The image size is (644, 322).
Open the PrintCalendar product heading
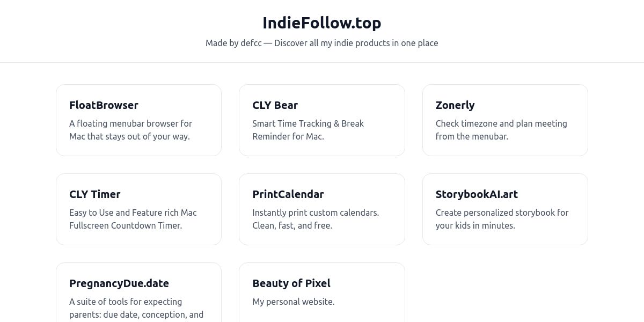coord(288,194)
